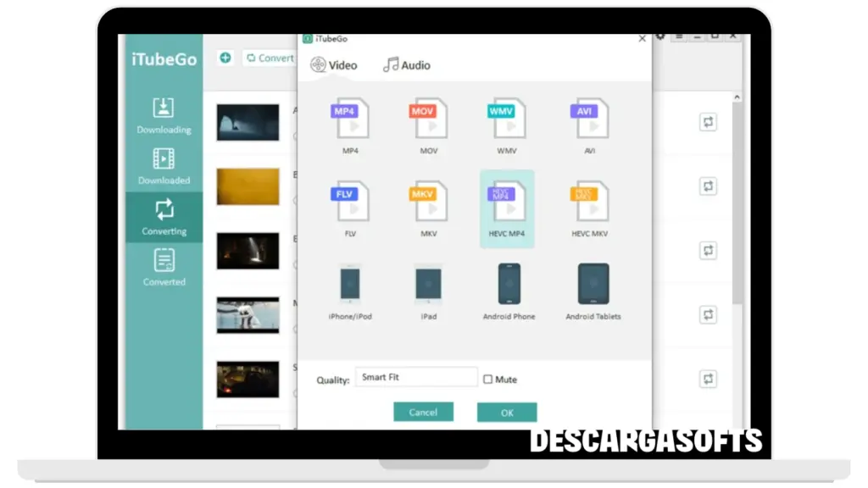Select the AVI format icon
This screenshot has height=488, width=868.
589,119
